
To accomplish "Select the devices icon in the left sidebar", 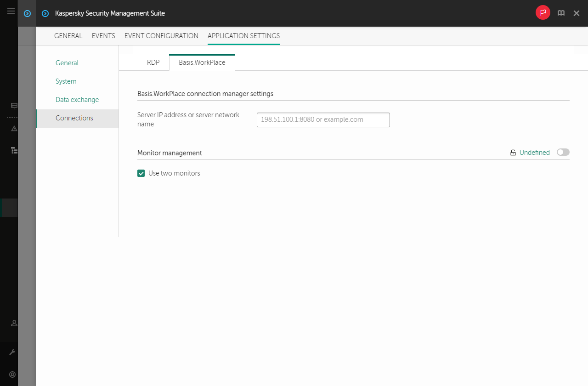I will pyautogui.click(x=14, y=106).
